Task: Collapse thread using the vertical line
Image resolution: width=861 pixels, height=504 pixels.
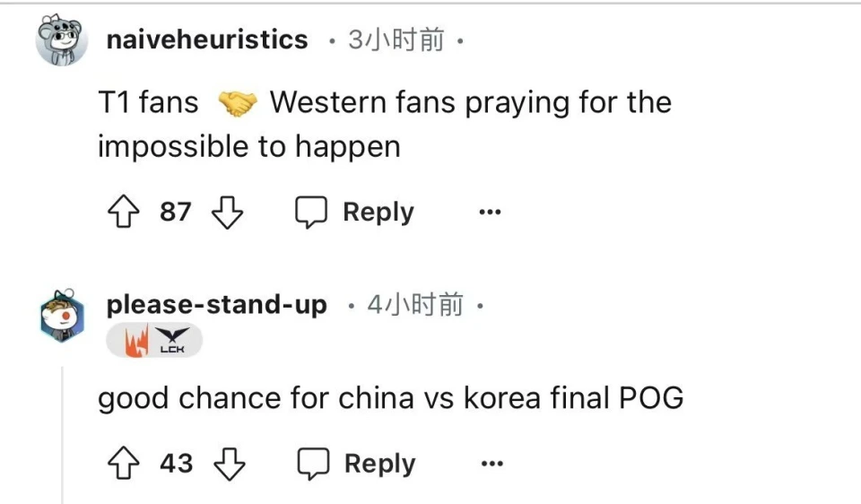Action: coord(62,430)
